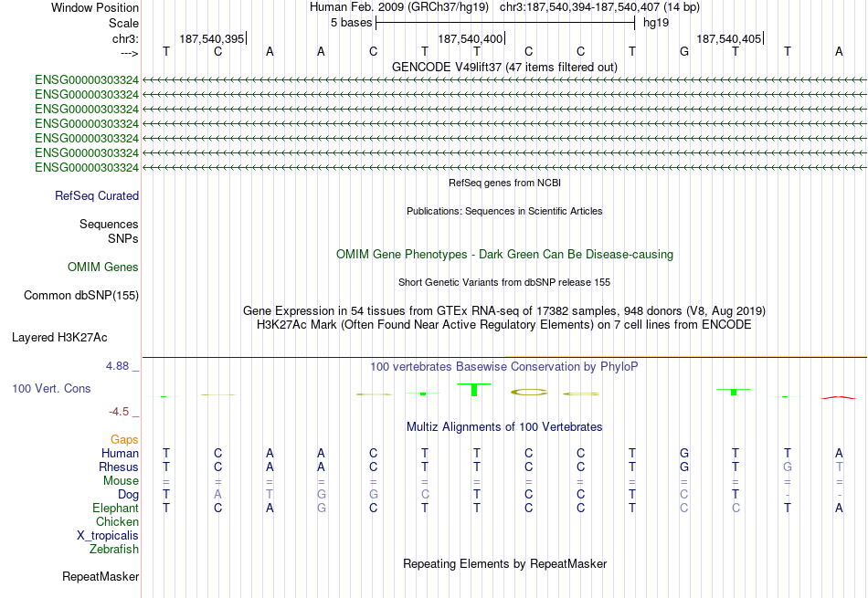This screenshot has height=598, width=868.
Task: Open Short Genetic Variants from dbSNP title
Action: (504, 282)
